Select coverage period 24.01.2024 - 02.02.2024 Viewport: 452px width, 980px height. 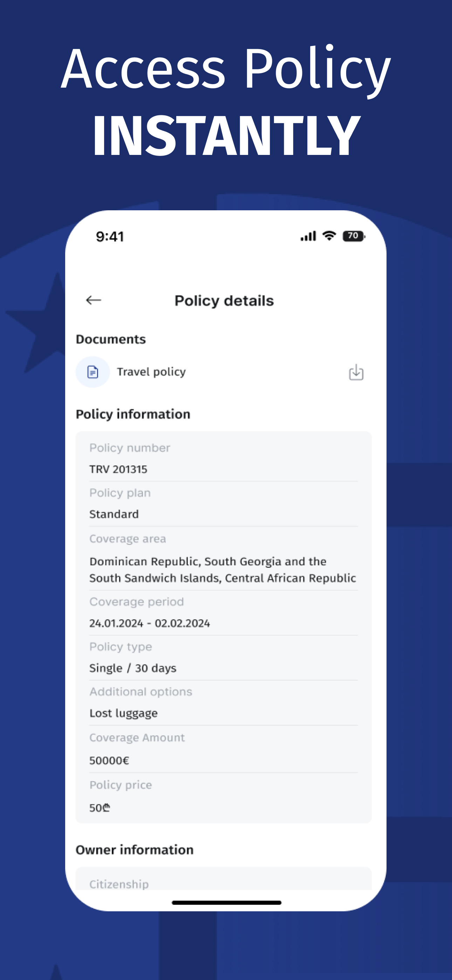[x=150, y=623]
